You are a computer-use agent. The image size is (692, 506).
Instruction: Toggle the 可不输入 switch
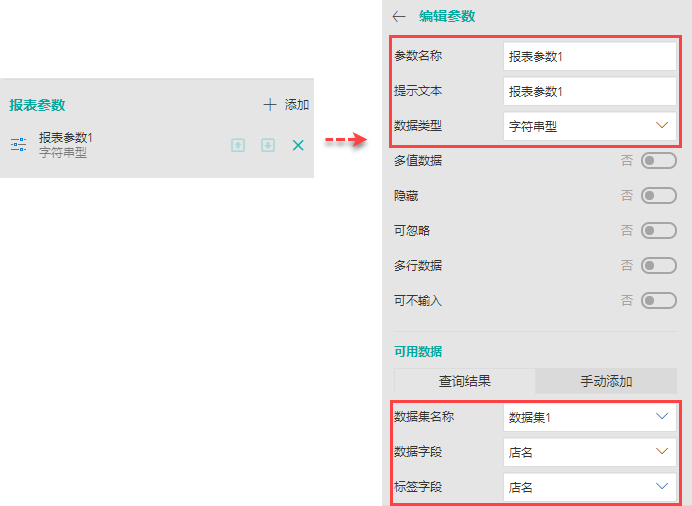[x=658, y=300]
